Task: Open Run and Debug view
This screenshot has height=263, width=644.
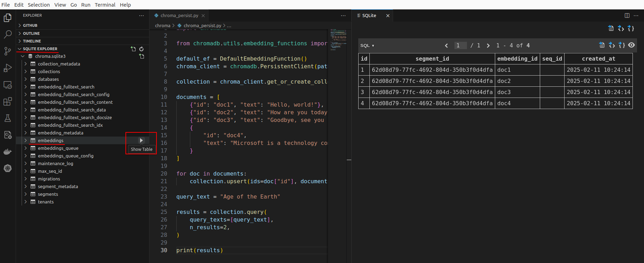Action: click(8, 68)
